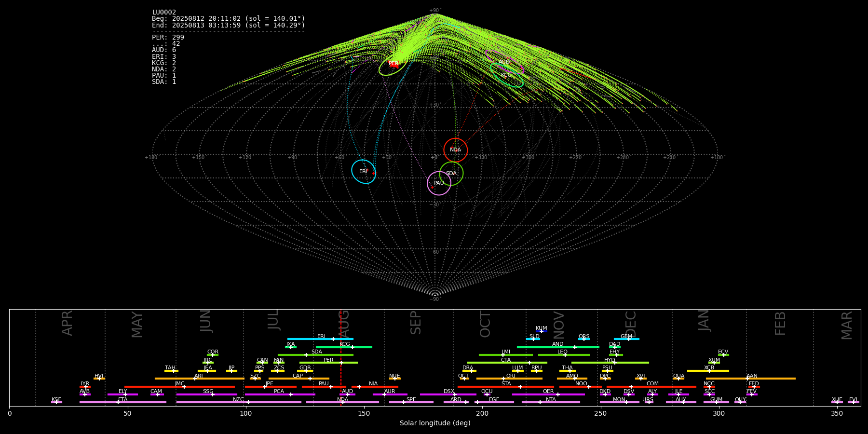
Task: Click the green KCG activity bar in timeline
Action: tap(344, 347)
